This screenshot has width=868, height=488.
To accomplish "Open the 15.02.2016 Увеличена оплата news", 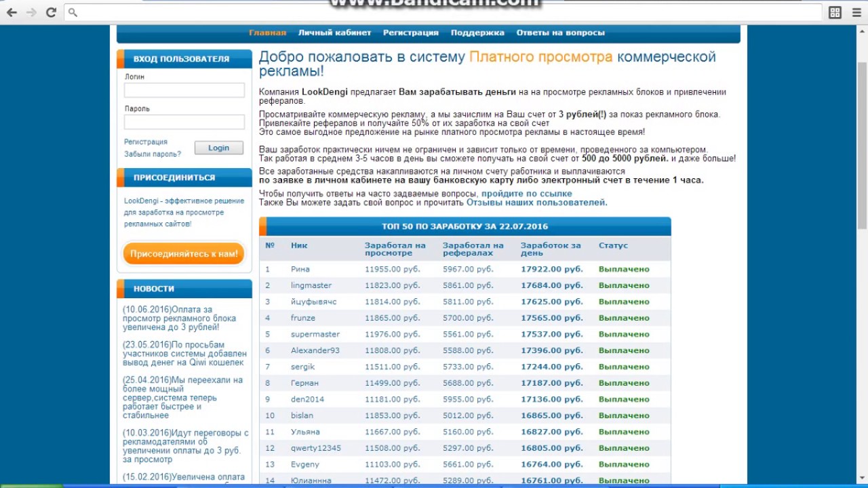I will tap(184, 477).
